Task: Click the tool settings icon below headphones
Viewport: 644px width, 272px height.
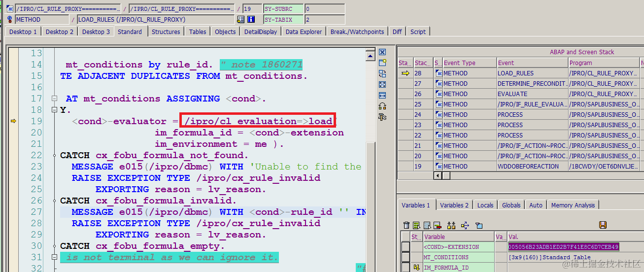Action: (x=382, y=117)
